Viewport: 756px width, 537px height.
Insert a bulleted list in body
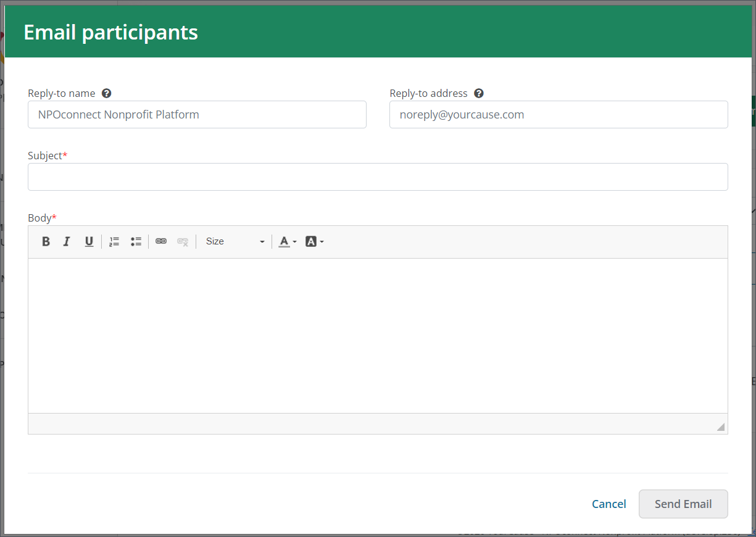coord(136,241)
